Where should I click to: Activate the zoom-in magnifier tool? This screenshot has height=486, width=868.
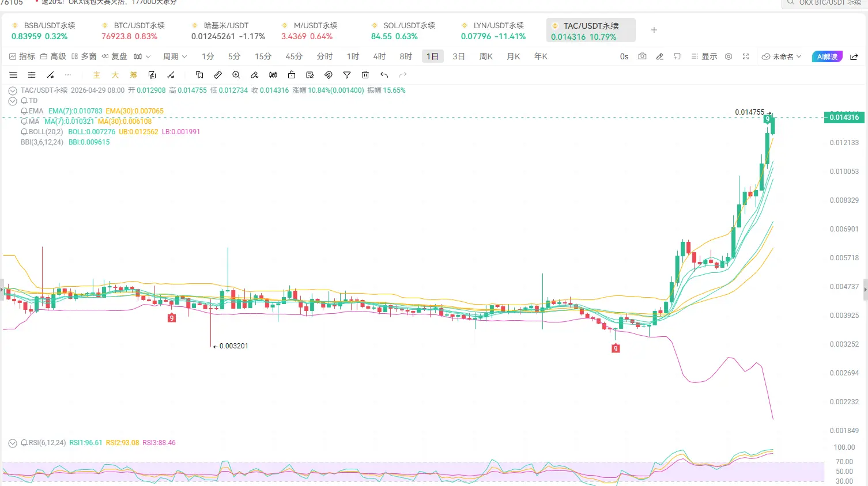tap(236, 75)
